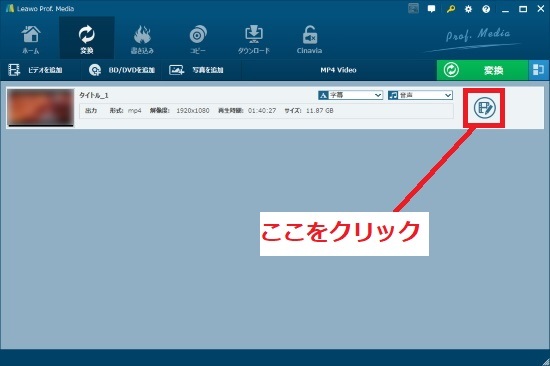Start conversion with the green 変換 button
Screen dimensions: 550x366
coord(482,70)
